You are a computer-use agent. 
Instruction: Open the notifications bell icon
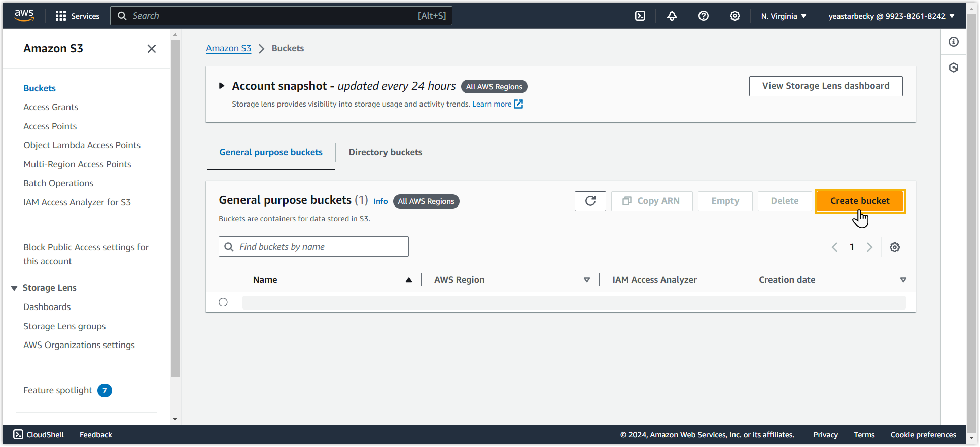(672, 16)
